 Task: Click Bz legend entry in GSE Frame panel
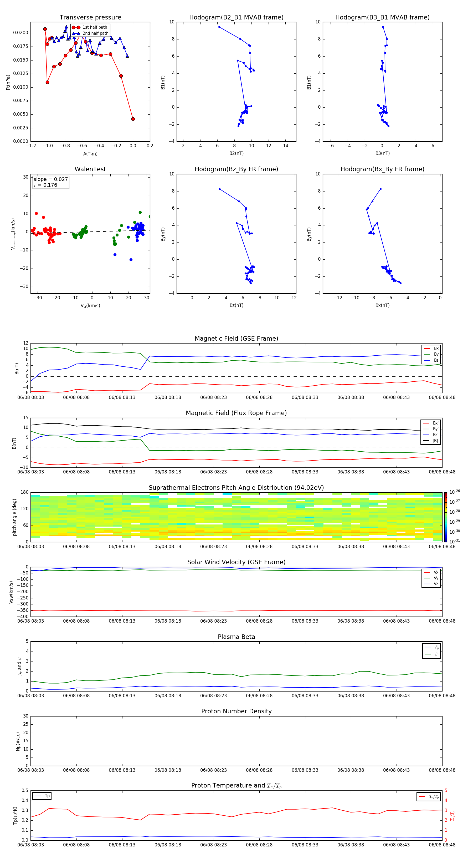click(431, 361)
